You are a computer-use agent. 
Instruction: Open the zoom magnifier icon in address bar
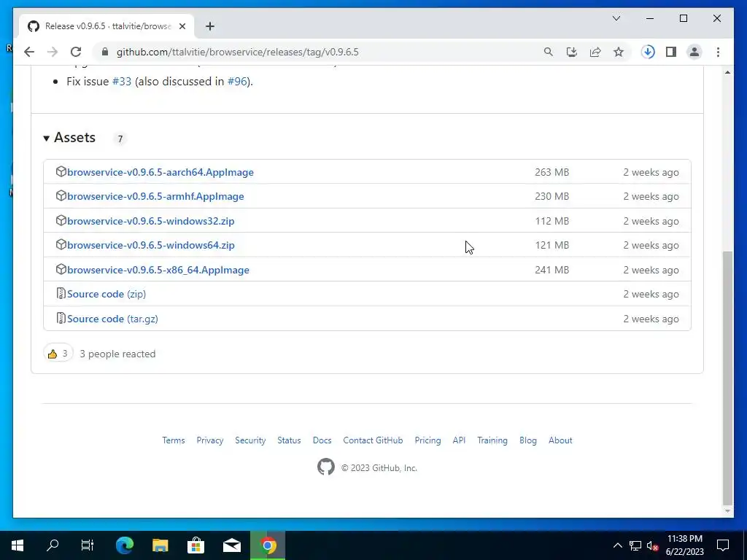tap(549, 52)
